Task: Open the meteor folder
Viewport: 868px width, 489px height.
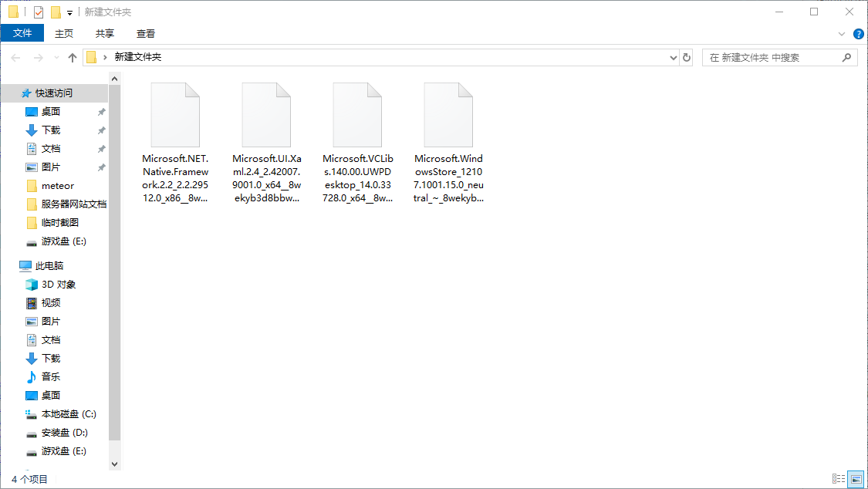Action: (58, 186)
